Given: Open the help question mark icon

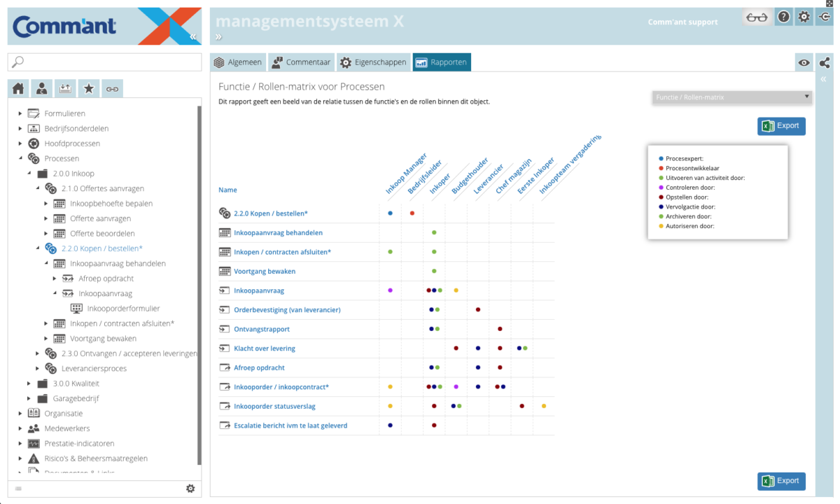Looking at the screenshot, I should click(x=783, y=16).
